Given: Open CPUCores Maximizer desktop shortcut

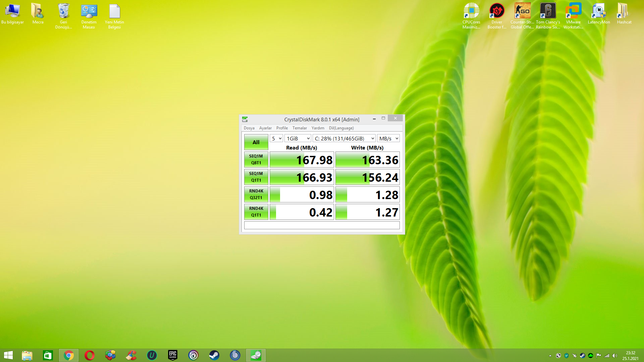Looking at the screenshot, I should point(471,15).
